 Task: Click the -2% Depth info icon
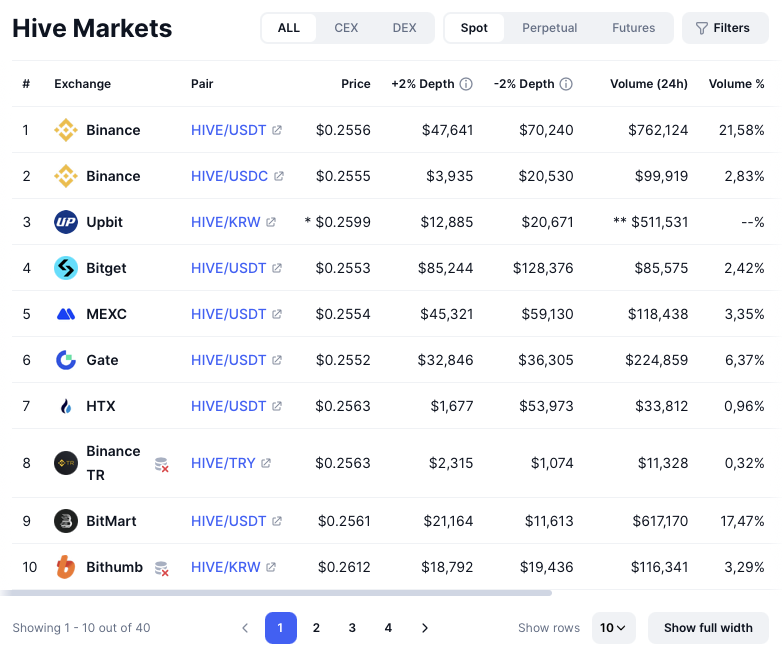coord(566,84)
